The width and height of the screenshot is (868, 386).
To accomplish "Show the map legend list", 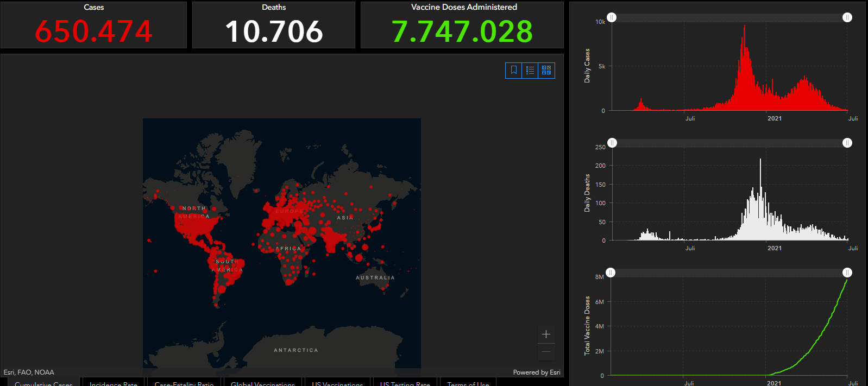I will (x=530, y=71).
